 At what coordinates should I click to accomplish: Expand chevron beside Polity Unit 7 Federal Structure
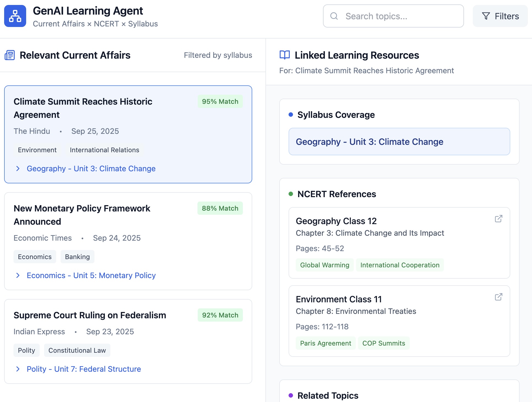pyautogui.click(x=18, y=369)
